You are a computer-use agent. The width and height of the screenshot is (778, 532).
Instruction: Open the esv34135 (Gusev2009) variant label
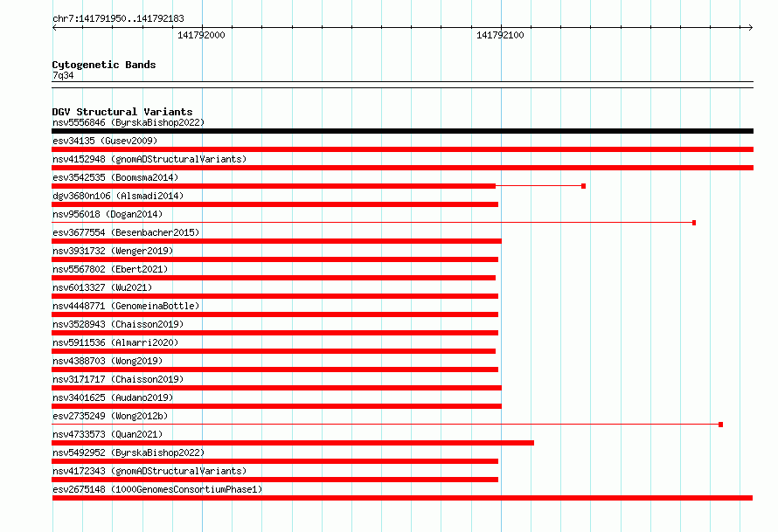click(x=105, y=141)
